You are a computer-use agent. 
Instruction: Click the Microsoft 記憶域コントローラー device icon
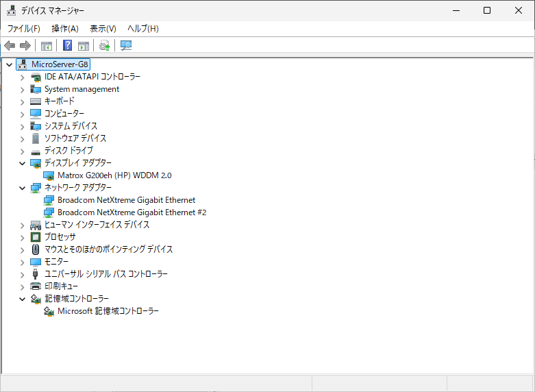[49, 311]
